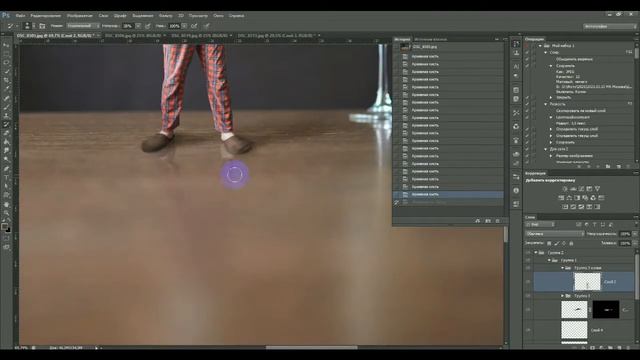
Task: Select the History Brush tool
Action: 6,124
